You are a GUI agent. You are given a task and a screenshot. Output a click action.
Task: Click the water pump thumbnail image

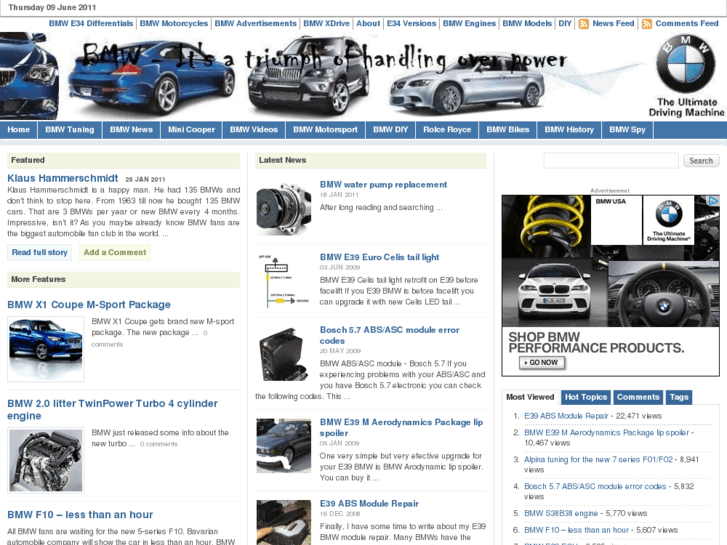[283, 208]
